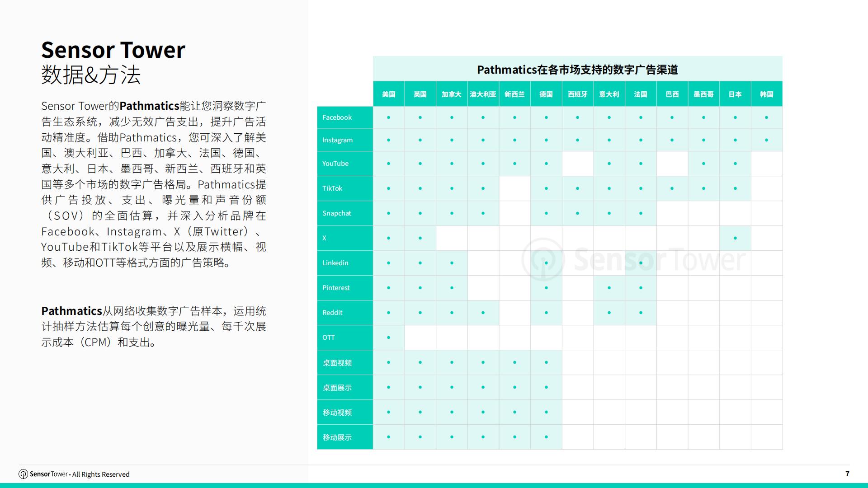
Task: Click the dot for Reddit in 澳大利亚 column
Action: 483,313
